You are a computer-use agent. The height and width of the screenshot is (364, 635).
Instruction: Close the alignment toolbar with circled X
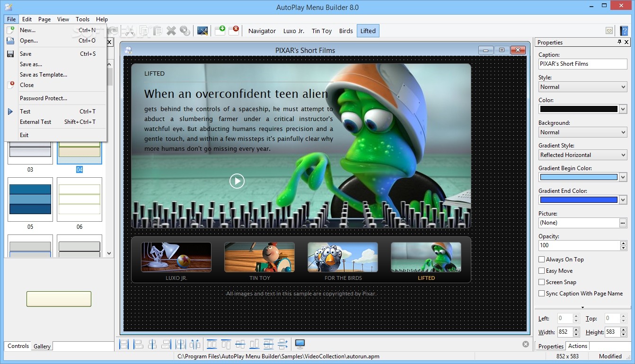pyautogui.click(x=526, y=344)
